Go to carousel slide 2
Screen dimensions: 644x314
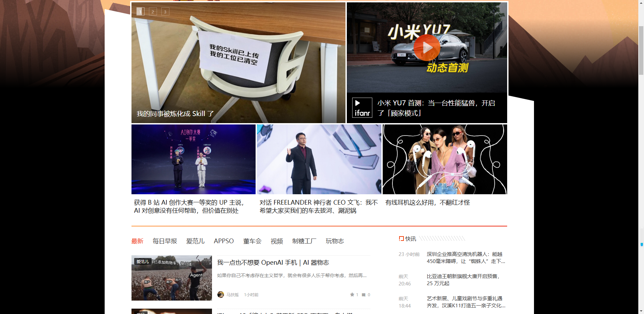click(153, 11)
